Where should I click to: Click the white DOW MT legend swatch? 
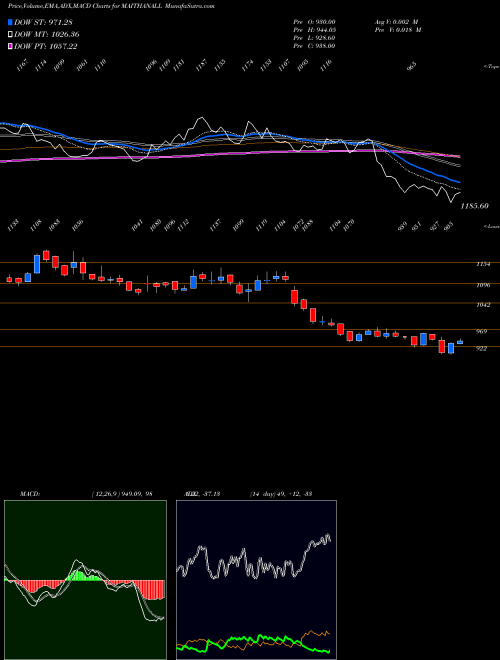(x=11, y=34)
